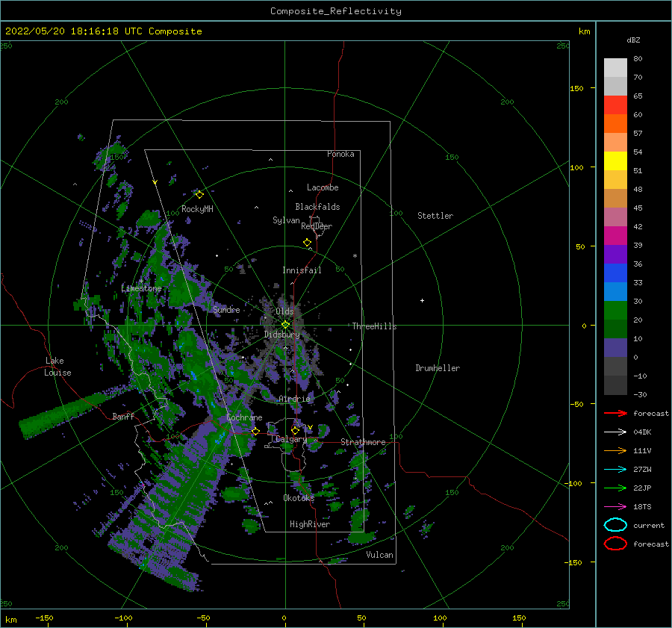Pick the green swatch between 30 and 20
This screenshot has height=628, width=672.
point(615,310)
